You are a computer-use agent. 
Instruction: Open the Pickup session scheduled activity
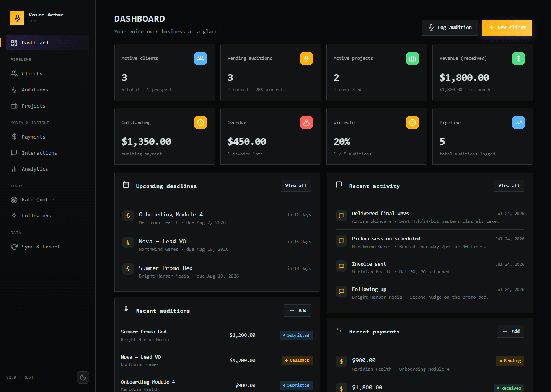click(x=430, y=242)
